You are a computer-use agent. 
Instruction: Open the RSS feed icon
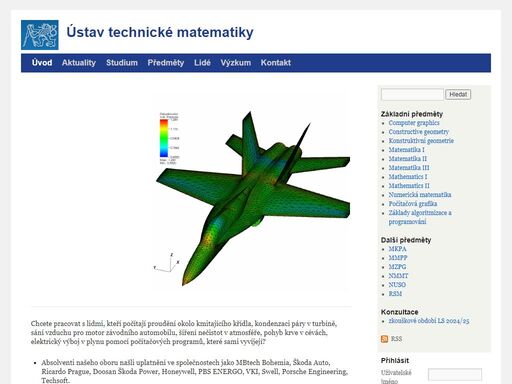click(x=384, y=339)
